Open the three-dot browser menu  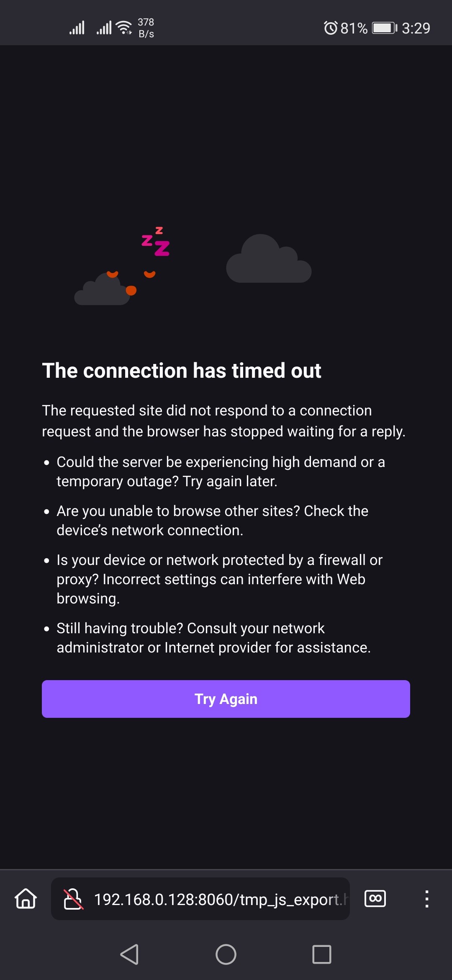[x=426, y=899]
